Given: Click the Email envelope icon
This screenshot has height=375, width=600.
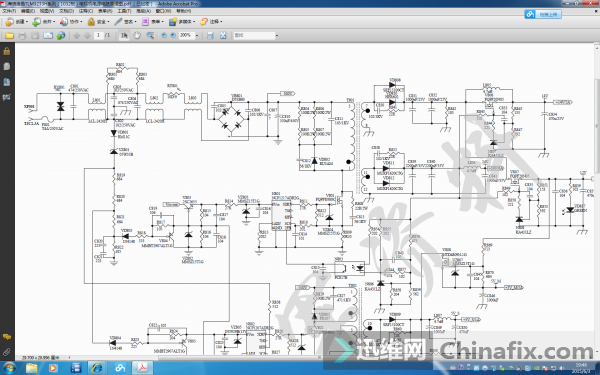Looking at the screenshot, I should click(x=48, y=36).
